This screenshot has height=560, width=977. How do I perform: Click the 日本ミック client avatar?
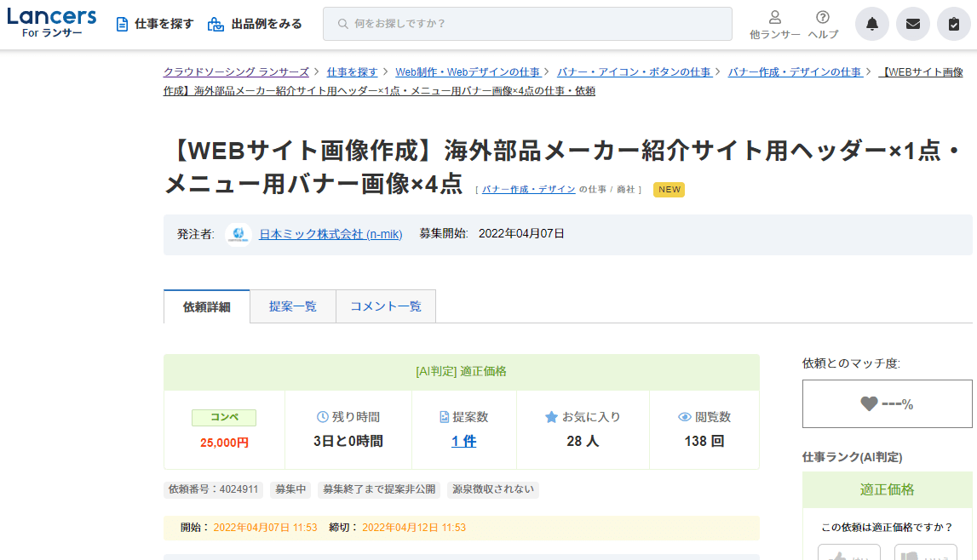click(239, 234)
